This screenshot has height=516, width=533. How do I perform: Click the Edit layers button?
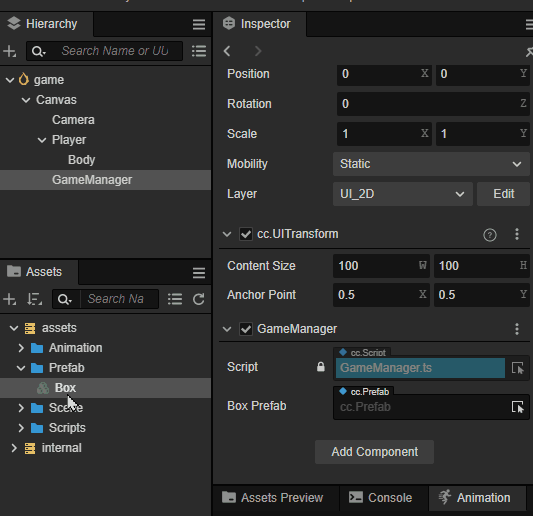coord(503,194)
